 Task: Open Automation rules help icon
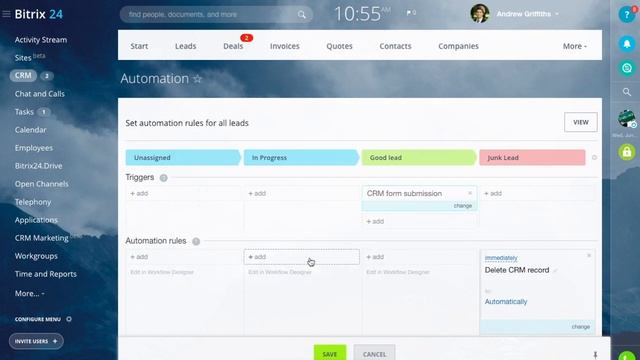point(196,241)
